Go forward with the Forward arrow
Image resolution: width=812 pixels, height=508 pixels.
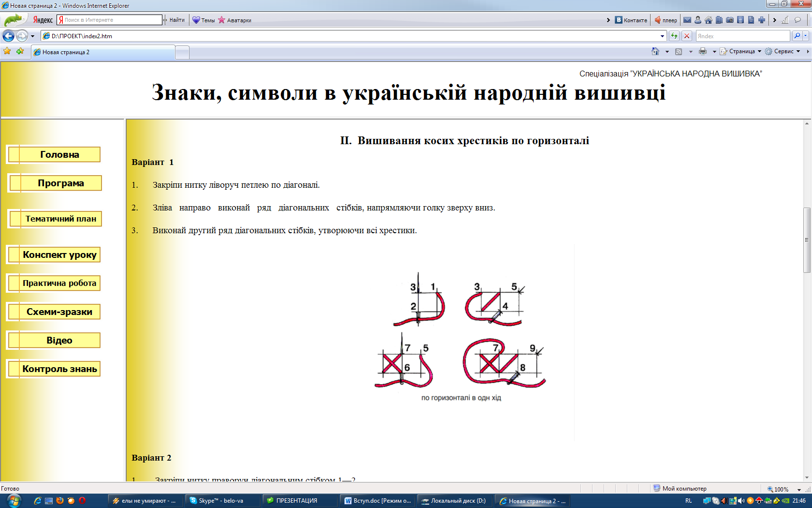click(22, 36)
